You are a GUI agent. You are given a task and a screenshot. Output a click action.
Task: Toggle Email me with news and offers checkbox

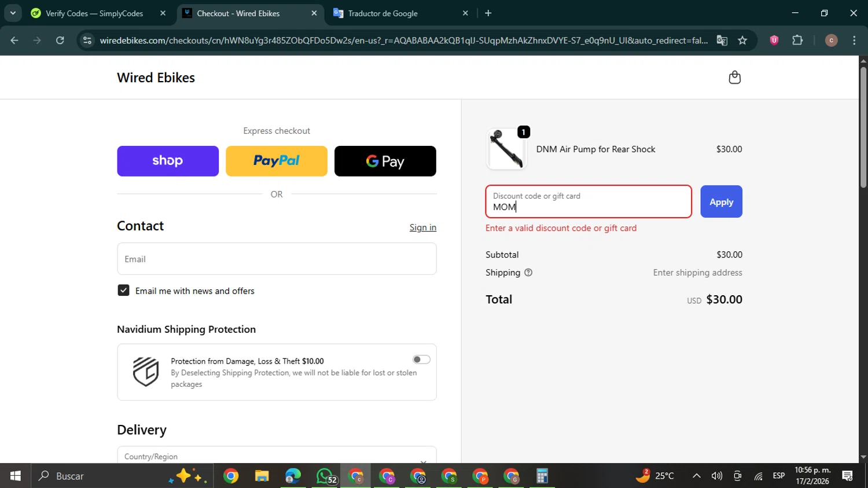point(123,291)
